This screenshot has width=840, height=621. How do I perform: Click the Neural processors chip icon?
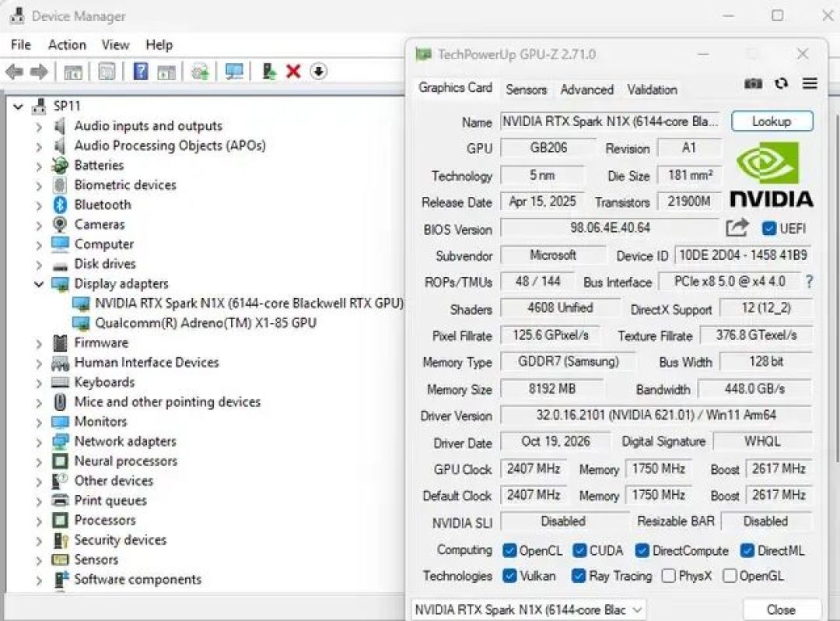(x=60, y=461)
